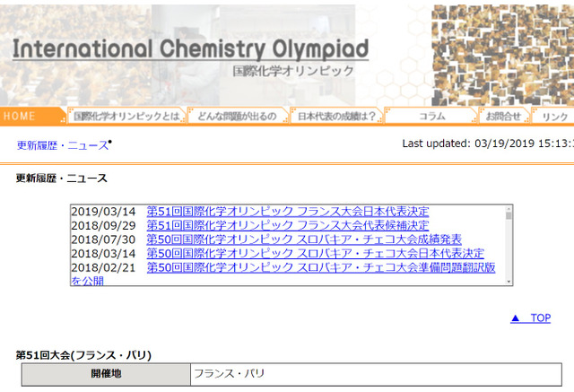Select the date 2018/02/21 text

(x=103, y=267)
